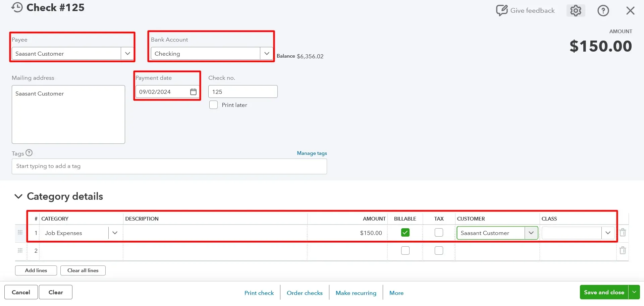This screenshot has height=306, width=644.
Task: Grab the row 2 drag handle
Action: (20, 250)
